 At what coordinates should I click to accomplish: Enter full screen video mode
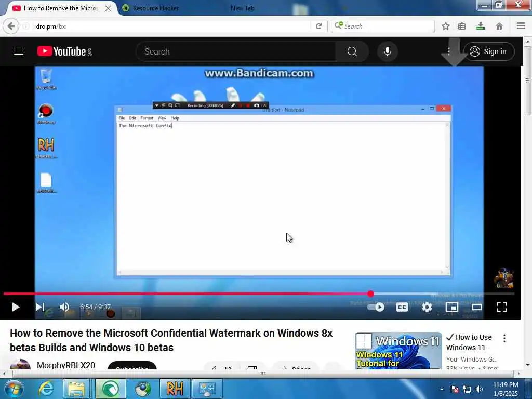(502, 307)
